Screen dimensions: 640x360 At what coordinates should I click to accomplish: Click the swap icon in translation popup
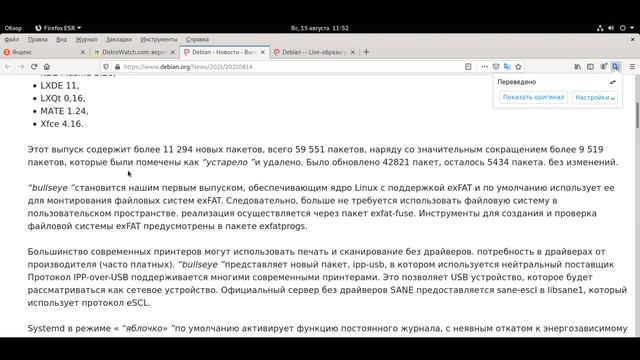point(613,82)
